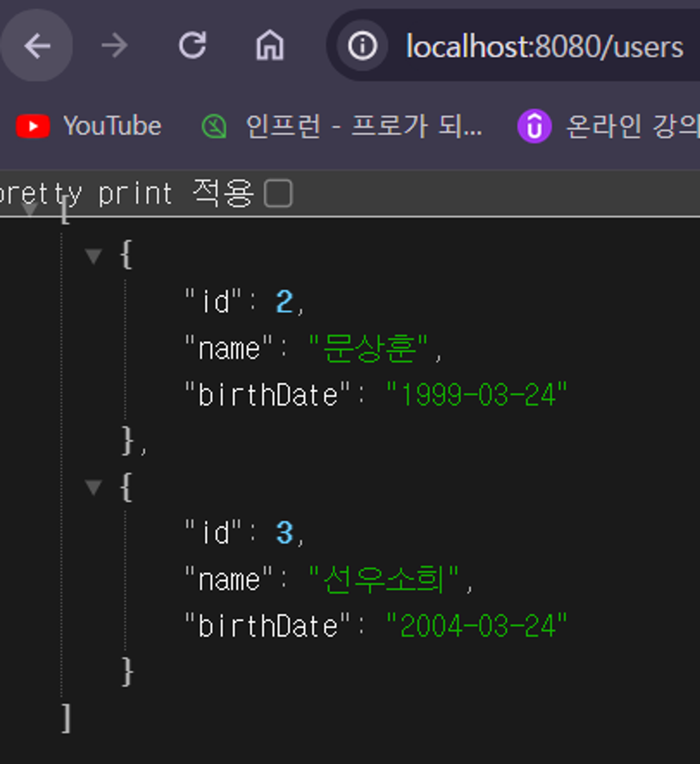This screenshot has height=764, width=700.
Task: Open the 온라인 강의 bookmark label
Action: (632, 126)
